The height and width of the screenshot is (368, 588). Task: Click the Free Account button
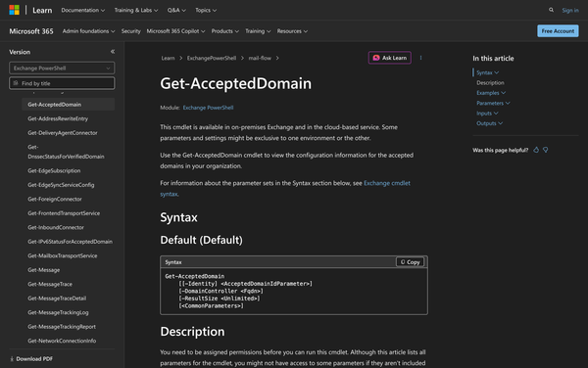pos(558,31)
